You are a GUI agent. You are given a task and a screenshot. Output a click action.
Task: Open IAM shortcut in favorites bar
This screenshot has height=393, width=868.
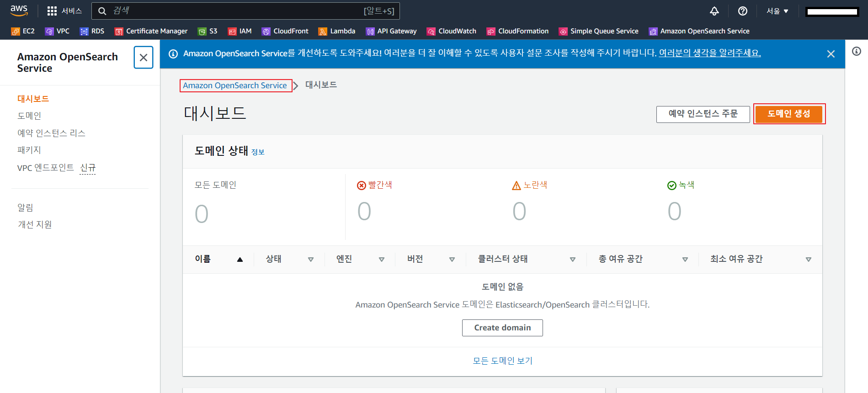[240, 31]
